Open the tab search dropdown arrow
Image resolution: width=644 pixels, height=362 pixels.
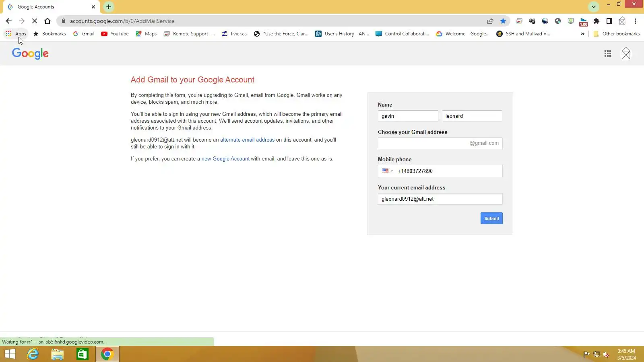(594, 6)
